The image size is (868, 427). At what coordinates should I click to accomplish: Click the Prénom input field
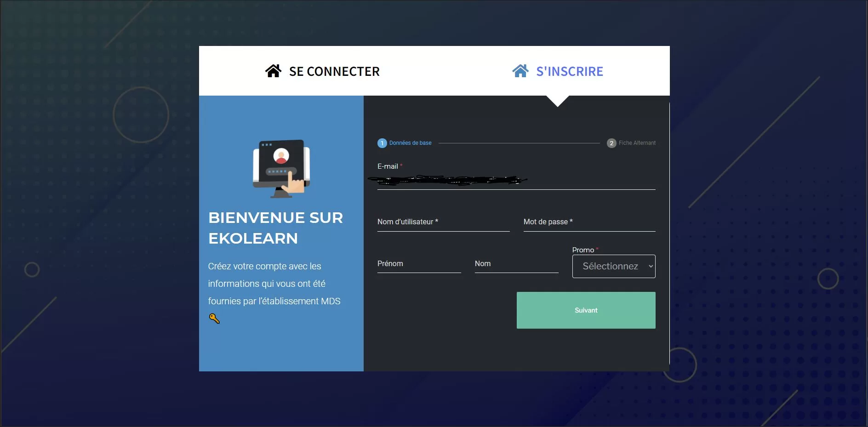tap(419, 264)
